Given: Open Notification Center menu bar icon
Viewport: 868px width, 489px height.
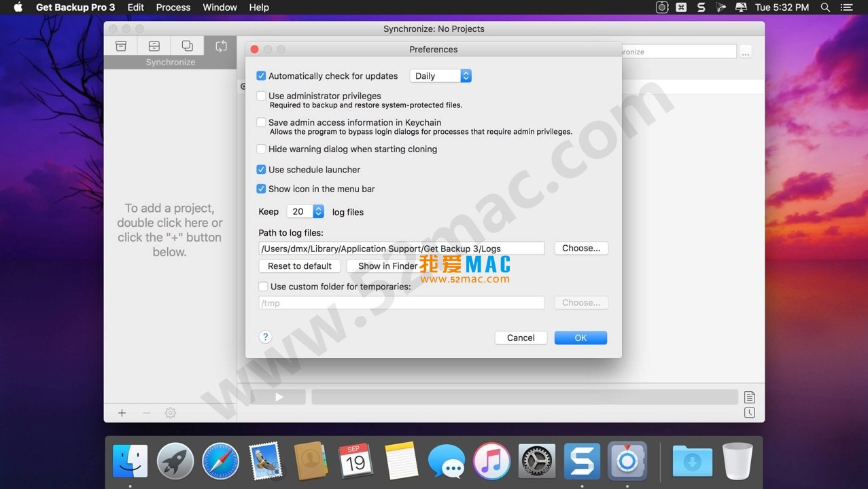Looking at the screenshot, I should click(x=846, y=7).
